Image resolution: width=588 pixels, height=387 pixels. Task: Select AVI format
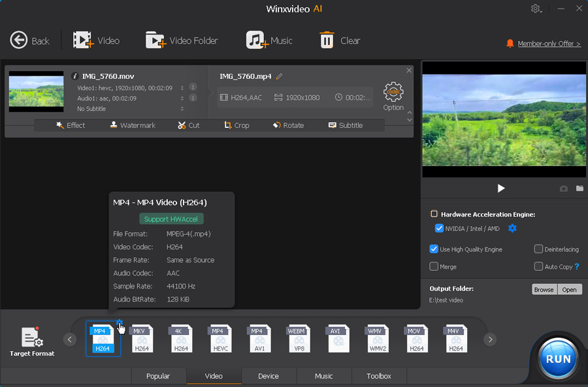338,339
